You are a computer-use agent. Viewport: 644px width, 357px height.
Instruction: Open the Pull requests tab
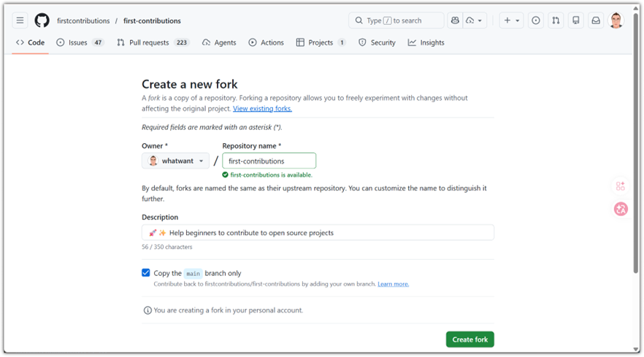153,42
